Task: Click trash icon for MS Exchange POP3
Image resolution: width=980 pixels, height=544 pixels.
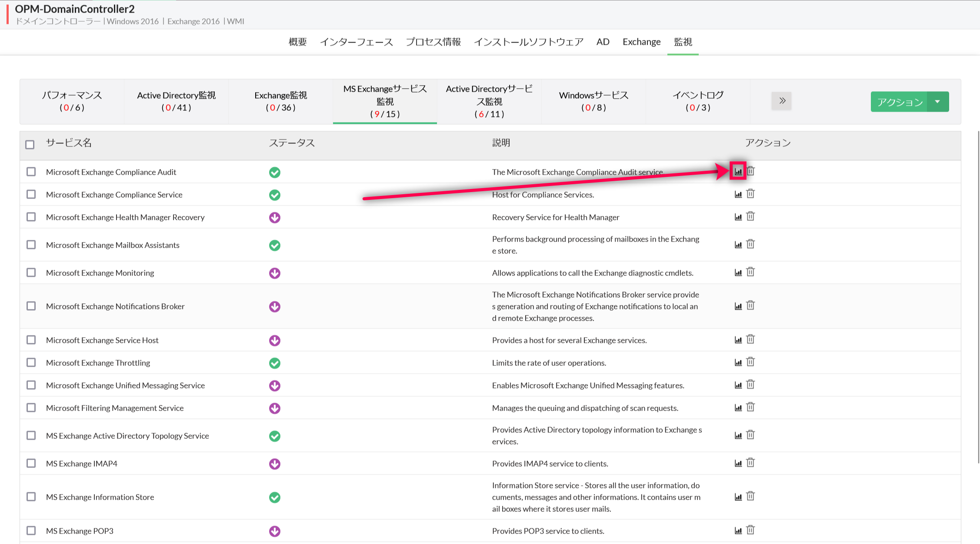Action: [750, 530]
